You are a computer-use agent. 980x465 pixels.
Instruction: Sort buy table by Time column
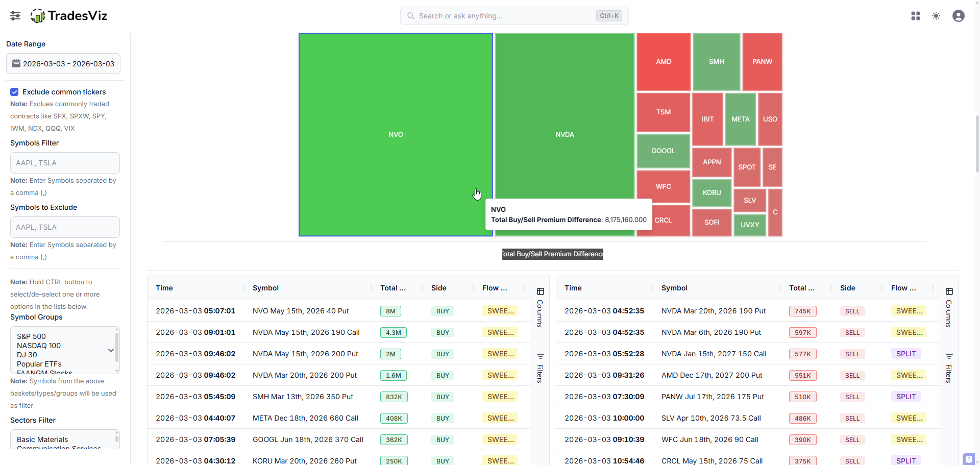click(x=164, y=288)
